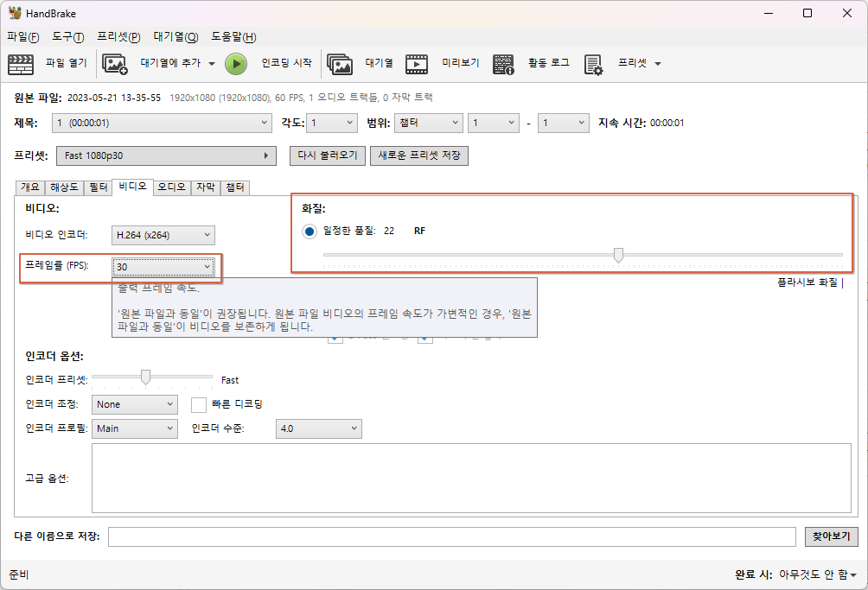This screenshot has width=868, height=590.
Task: Switch to the 챕터 tab
Action: (x=235, y=187)
